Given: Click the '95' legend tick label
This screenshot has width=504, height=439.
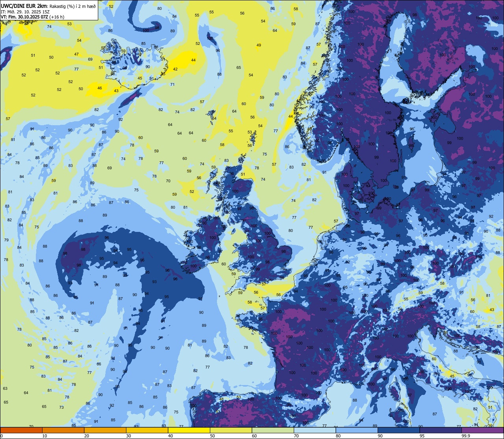Looking at the screenshot, I should 422,436.
